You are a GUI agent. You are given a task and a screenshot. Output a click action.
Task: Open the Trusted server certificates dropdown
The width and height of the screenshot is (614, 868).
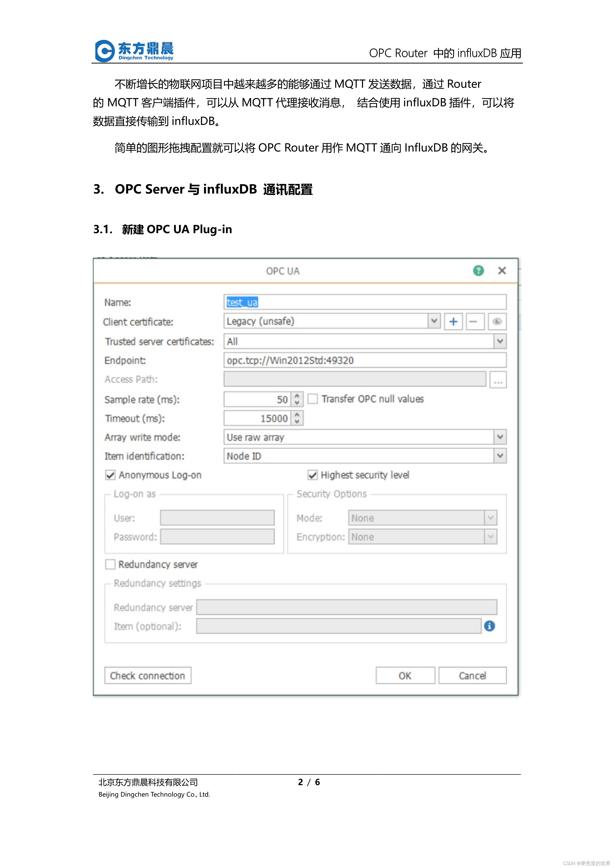pos(499,341)
